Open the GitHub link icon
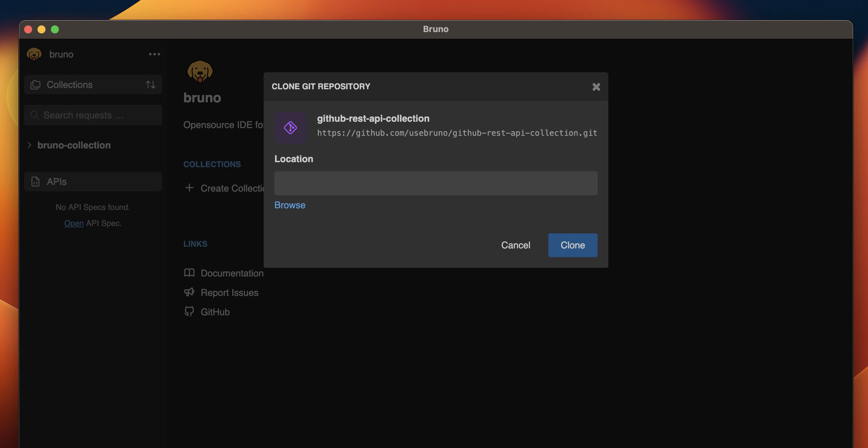Viewport: 868px width, 448px height. click(189, 311)
